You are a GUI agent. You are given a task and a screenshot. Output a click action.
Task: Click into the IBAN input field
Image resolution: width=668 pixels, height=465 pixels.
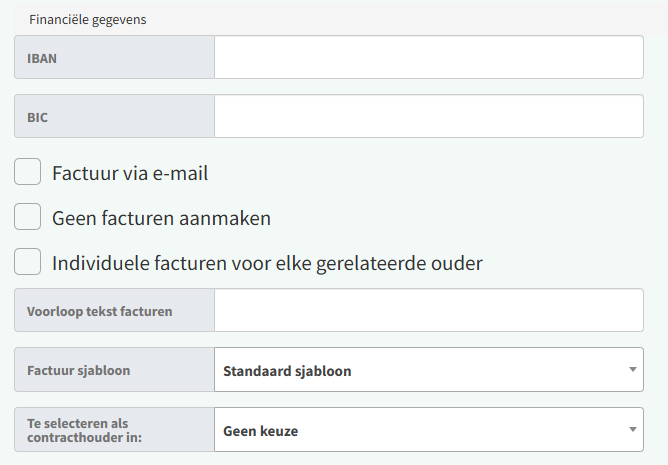(x=428, y=58)
